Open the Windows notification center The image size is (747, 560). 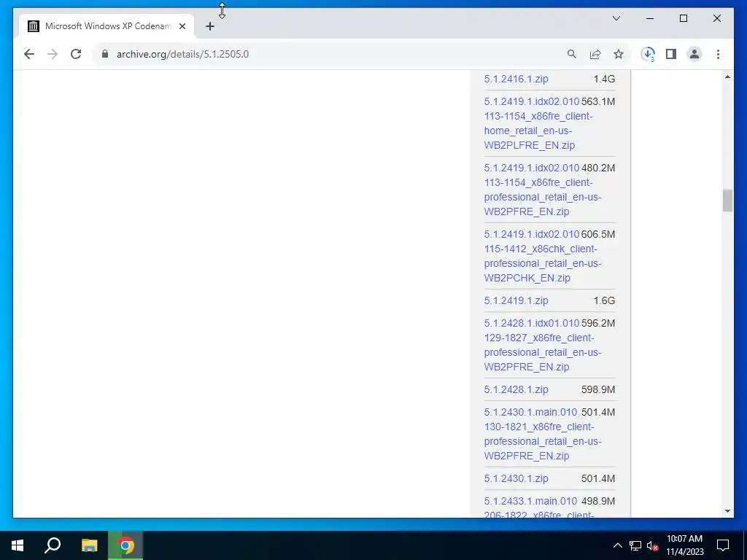pos(723,545)
